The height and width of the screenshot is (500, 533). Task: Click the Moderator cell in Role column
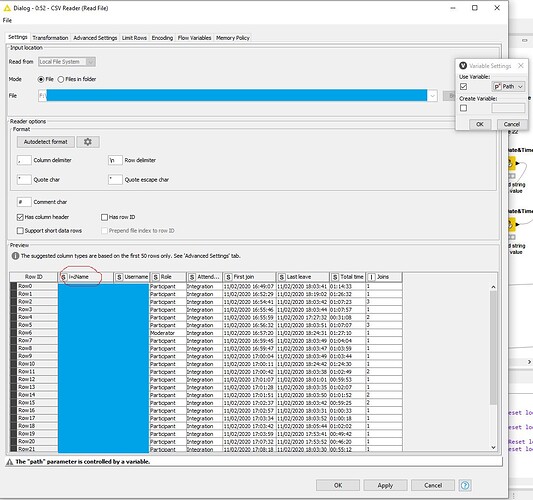pyautogui.click(x=167, y=333)
